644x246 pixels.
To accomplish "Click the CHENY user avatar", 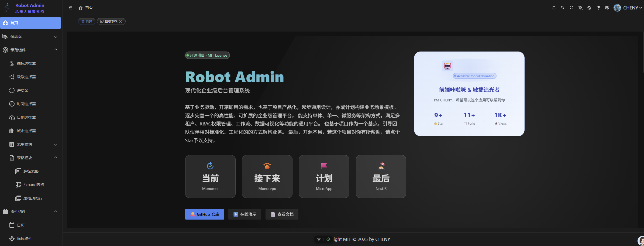I will click(x=617, y=8).
